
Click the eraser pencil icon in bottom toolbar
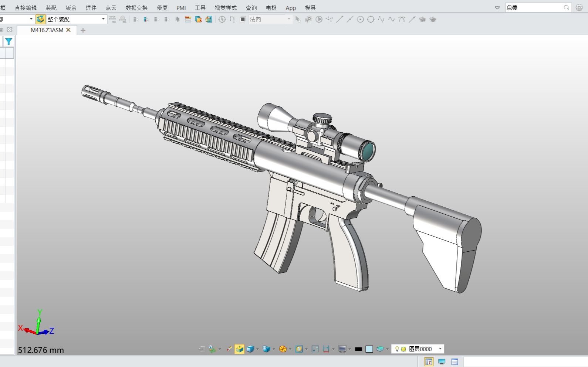(x=229, y=349)
